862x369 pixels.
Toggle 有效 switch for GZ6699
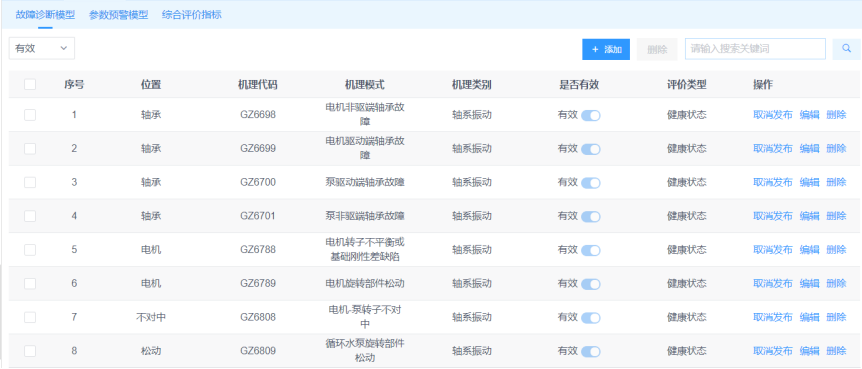point(591,149)
